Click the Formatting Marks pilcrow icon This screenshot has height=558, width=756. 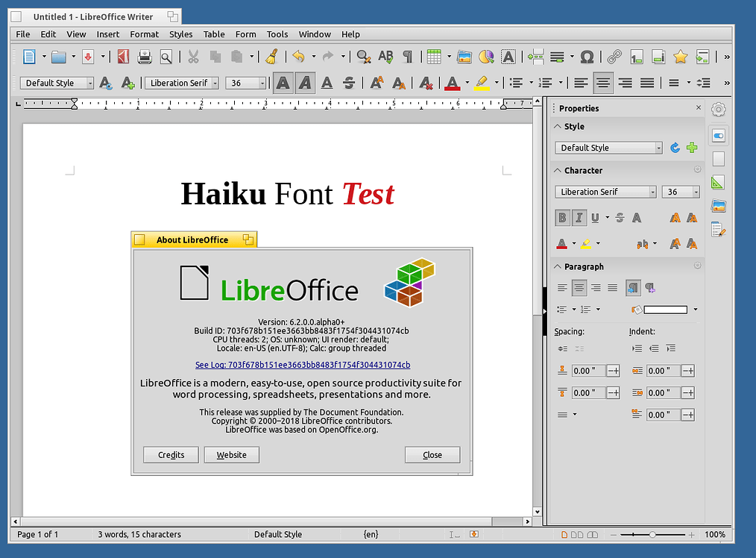[408, 57]
